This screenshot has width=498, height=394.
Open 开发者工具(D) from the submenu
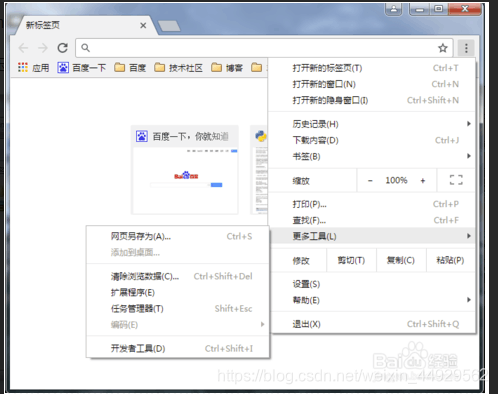coord(178,348)
